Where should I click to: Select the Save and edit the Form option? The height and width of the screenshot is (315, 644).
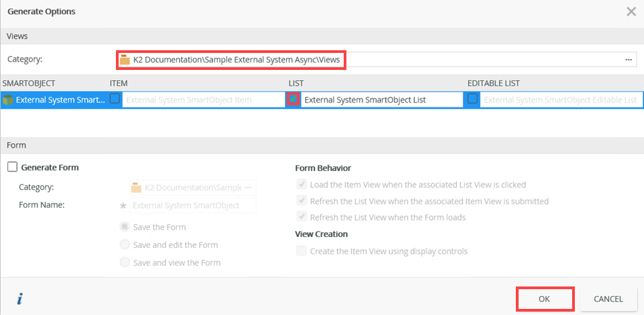[125, 244]
